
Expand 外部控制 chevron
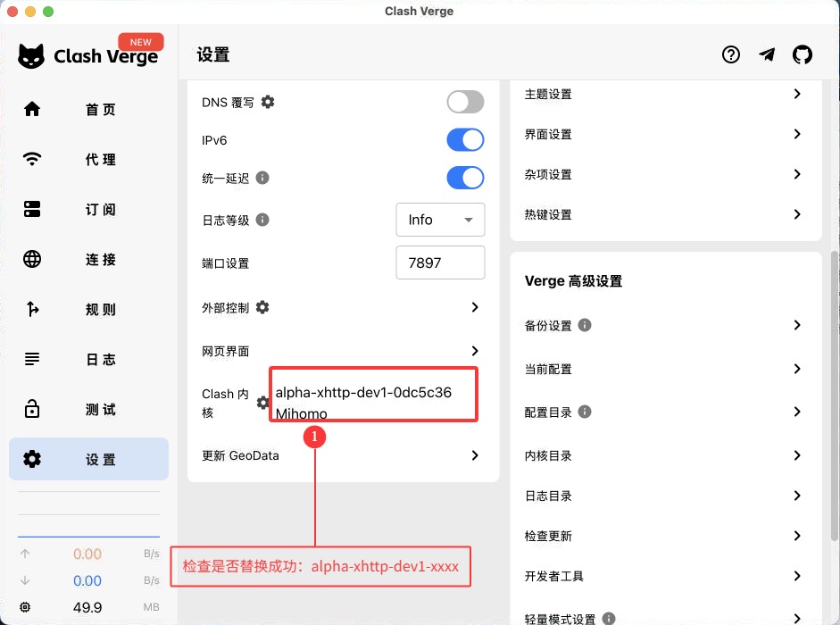pos(475,307)
